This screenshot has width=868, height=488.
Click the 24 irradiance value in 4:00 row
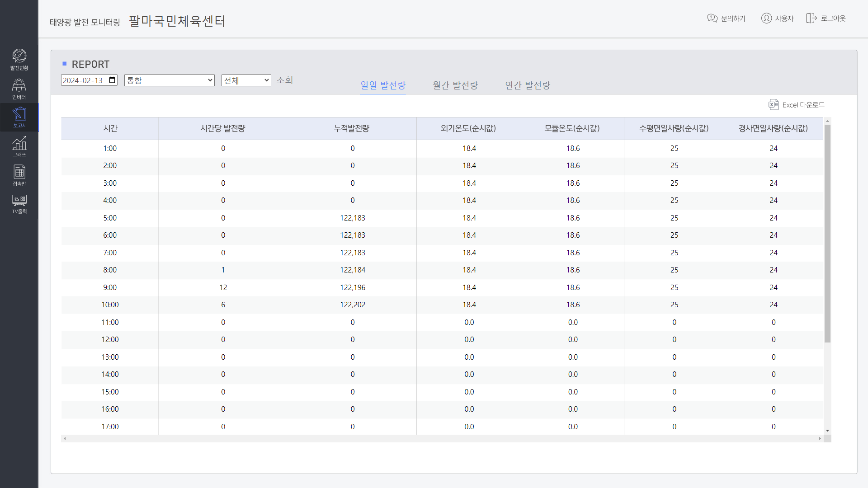pyautogui.click(x=774, y=200)
